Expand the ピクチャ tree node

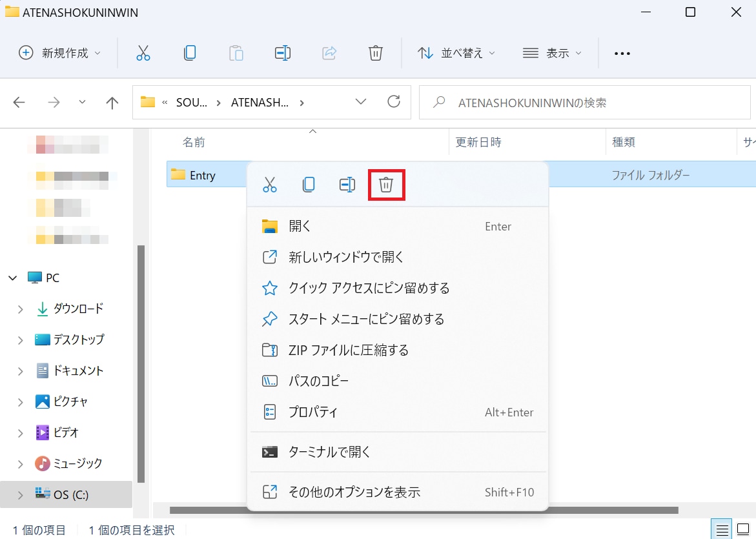[20, 402]
